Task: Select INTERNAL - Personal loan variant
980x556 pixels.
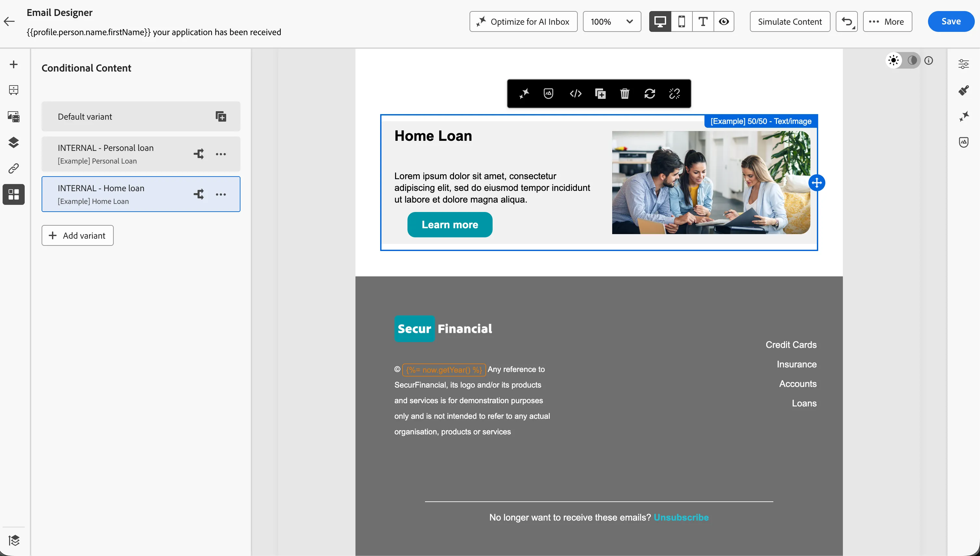Action: 141,154
